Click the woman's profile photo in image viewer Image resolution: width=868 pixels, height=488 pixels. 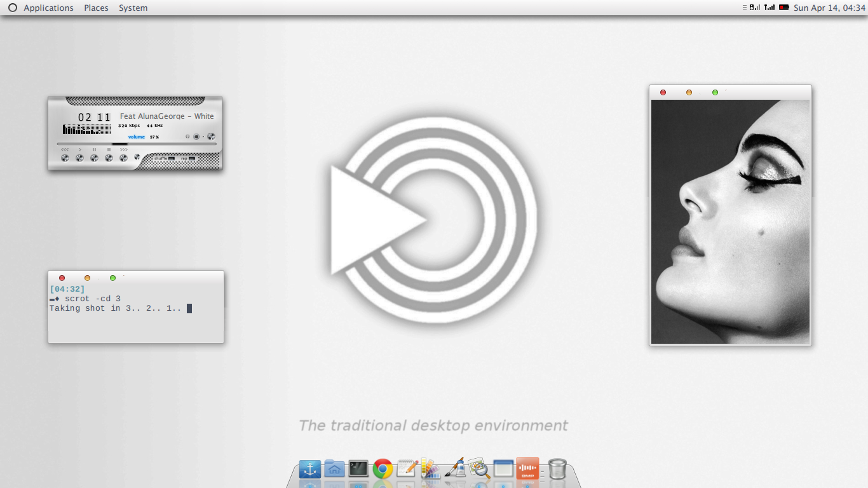coord(731,222)
